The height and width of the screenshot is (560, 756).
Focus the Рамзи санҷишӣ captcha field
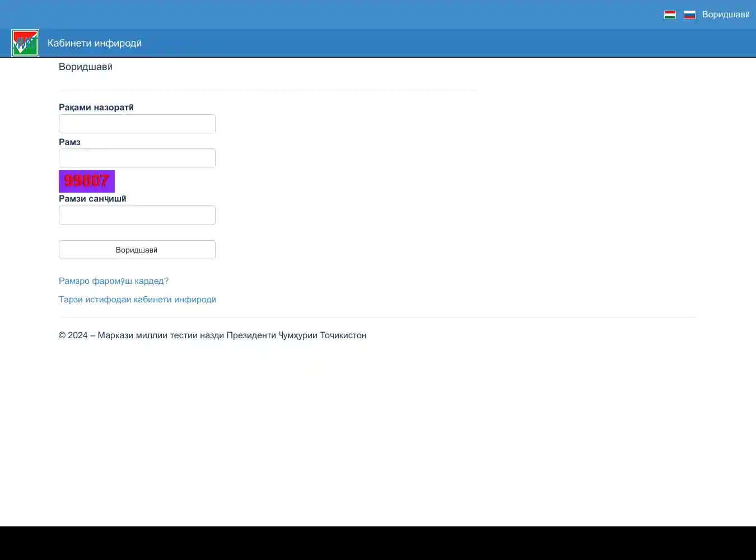pyautogui.click(x=137, y=215)
